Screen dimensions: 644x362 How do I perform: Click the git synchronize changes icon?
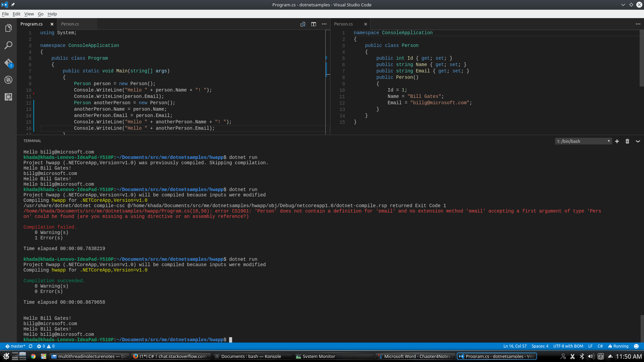(x=31, y=346)
